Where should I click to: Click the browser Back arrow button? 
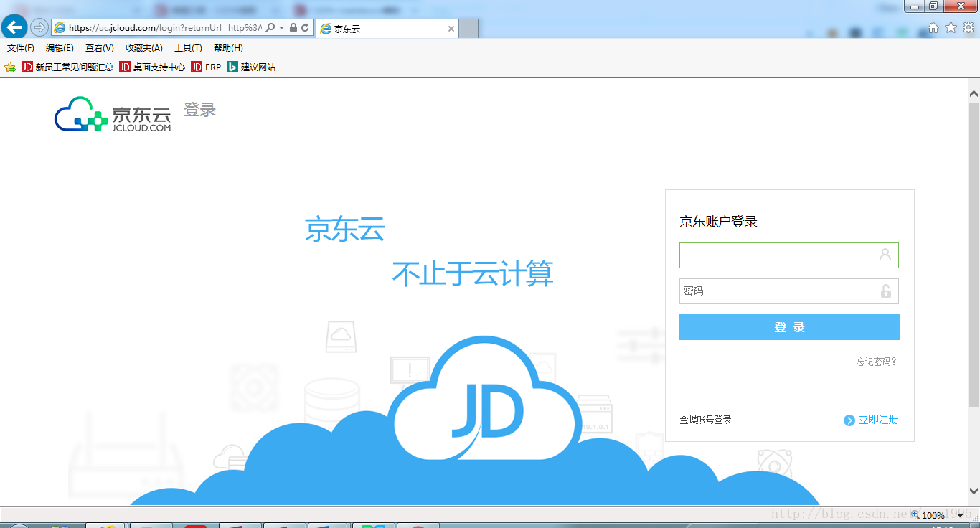[14, 27]
